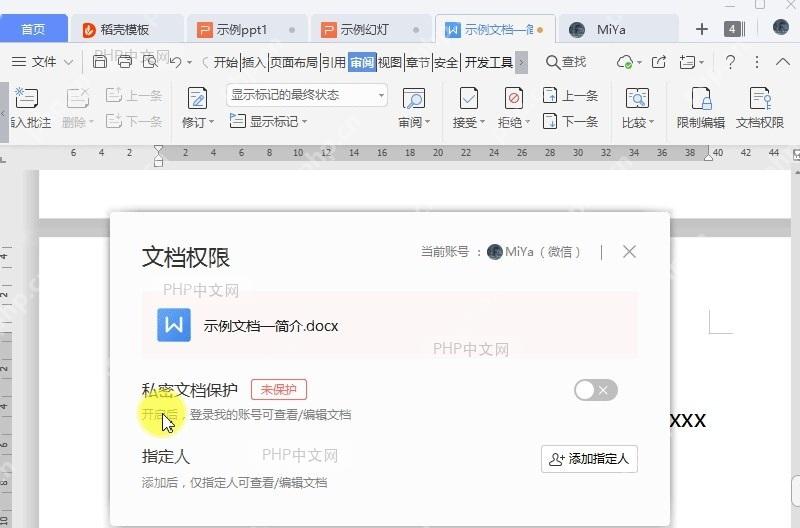This screenshot has height=528, width=800.
Task: Click the 添加指定人 button
Action: pyautogui.click(x=589, y=459)
